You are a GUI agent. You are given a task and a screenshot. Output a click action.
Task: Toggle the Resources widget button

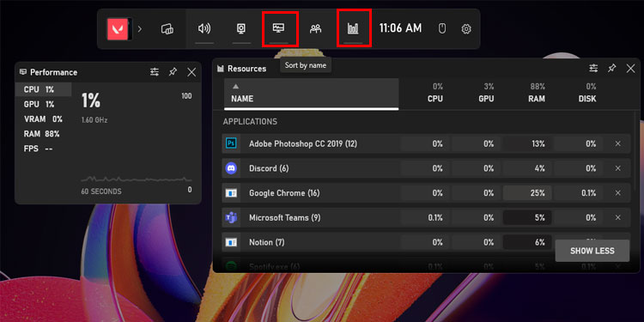pos(353,28)
